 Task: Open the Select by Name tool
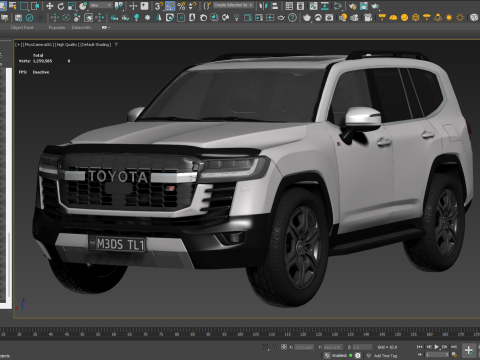point(12,6)
